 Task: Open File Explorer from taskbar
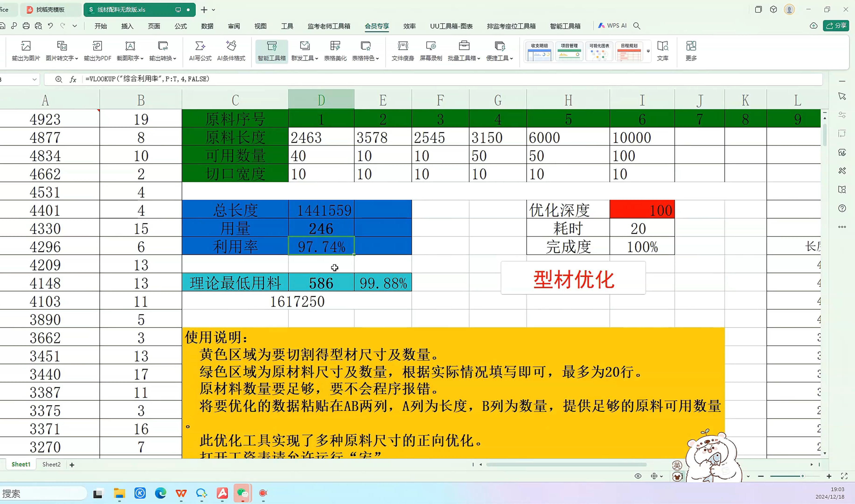point(119,493)
